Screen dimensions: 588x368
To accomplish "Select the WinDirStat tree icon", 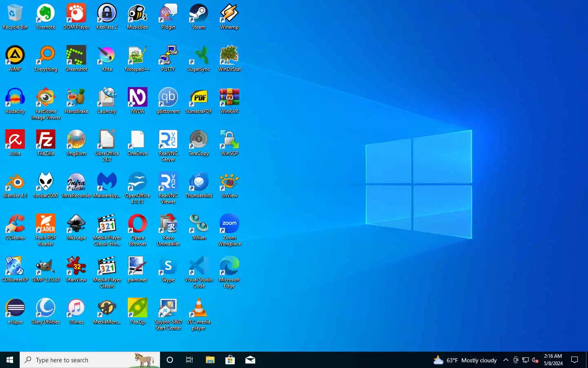I will coord(229,59).
